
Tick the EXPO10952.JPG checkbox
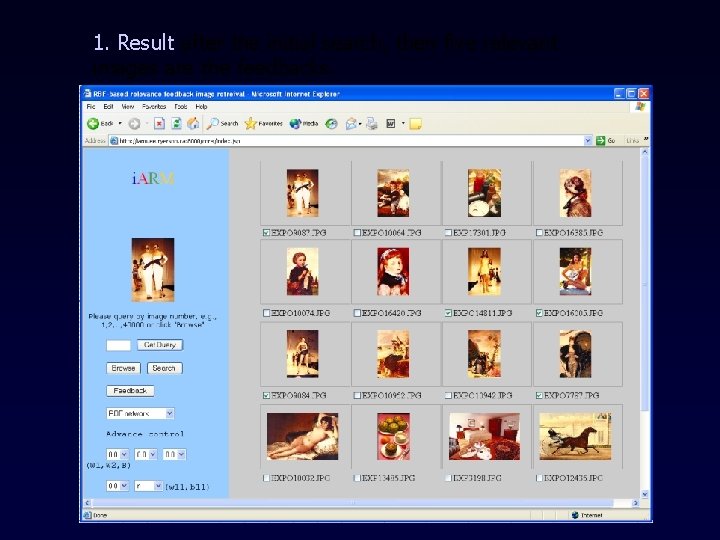(x=357, y=395)
